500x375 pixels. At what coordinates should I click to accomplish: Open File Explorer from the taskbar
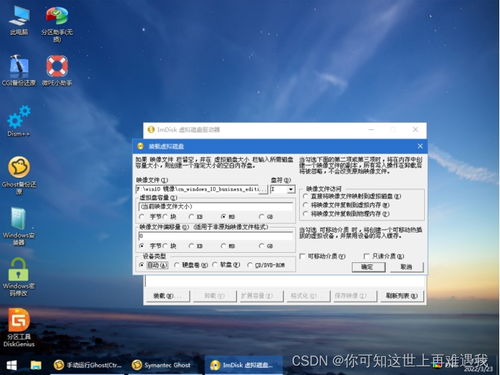tap(36, 365)
